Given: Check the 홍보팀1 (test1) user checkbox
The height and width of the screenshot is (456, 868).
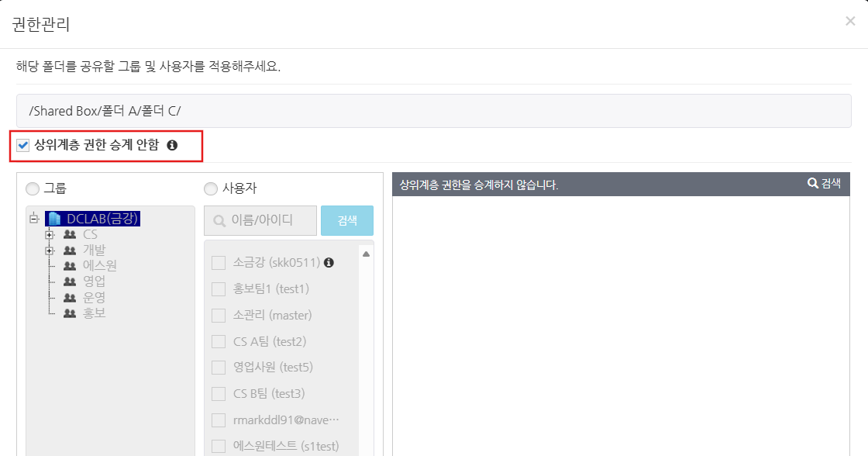Looking at the screenshot, I should click(219, 289).
